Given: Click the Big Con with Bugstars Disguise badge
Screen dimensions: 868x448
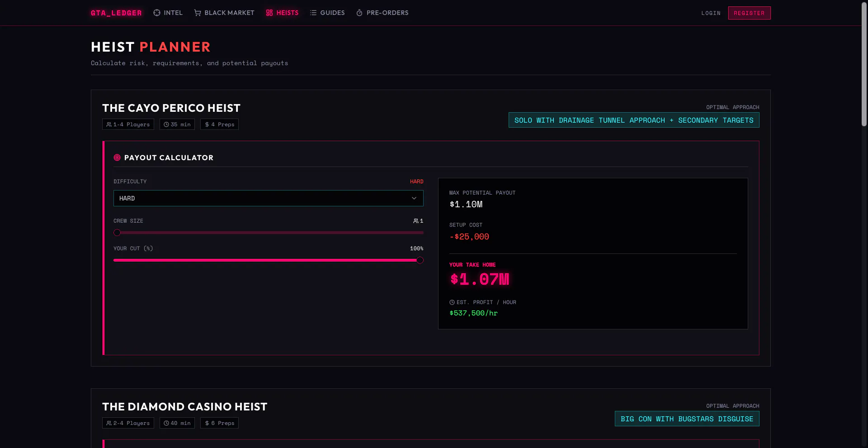Looking at the screenshot, I should [x=687, y=419].
